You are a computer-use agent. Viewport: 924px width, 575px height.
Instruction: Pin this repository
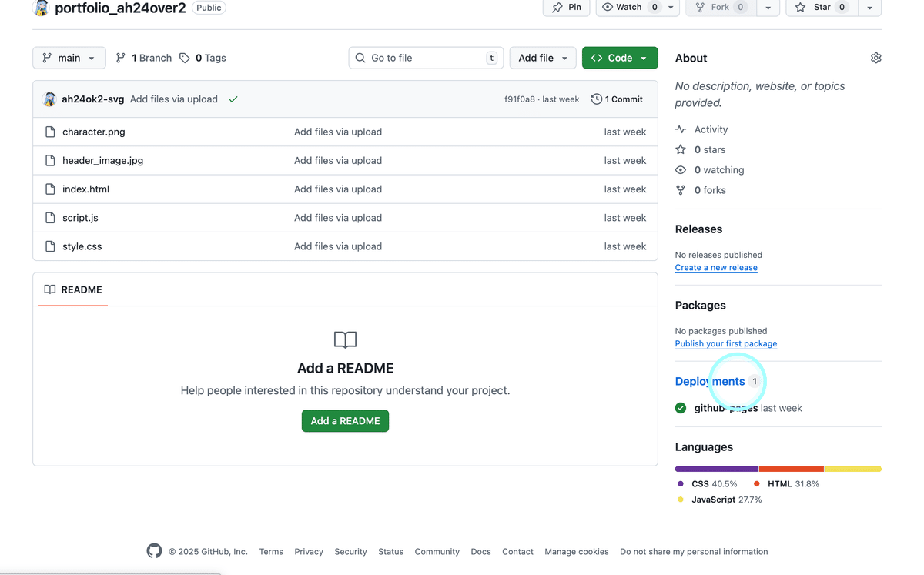tap(567, 7)
